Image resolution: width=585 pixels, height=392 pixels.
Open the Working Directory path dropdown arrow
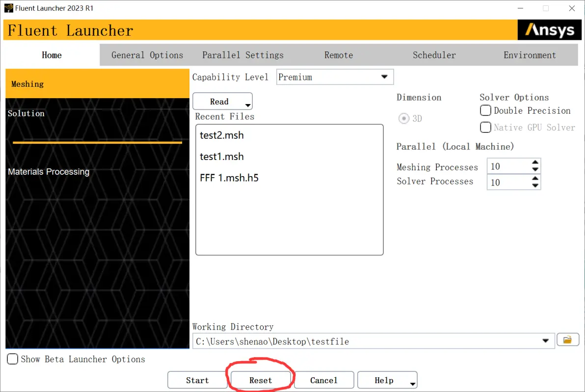point(545,341)
